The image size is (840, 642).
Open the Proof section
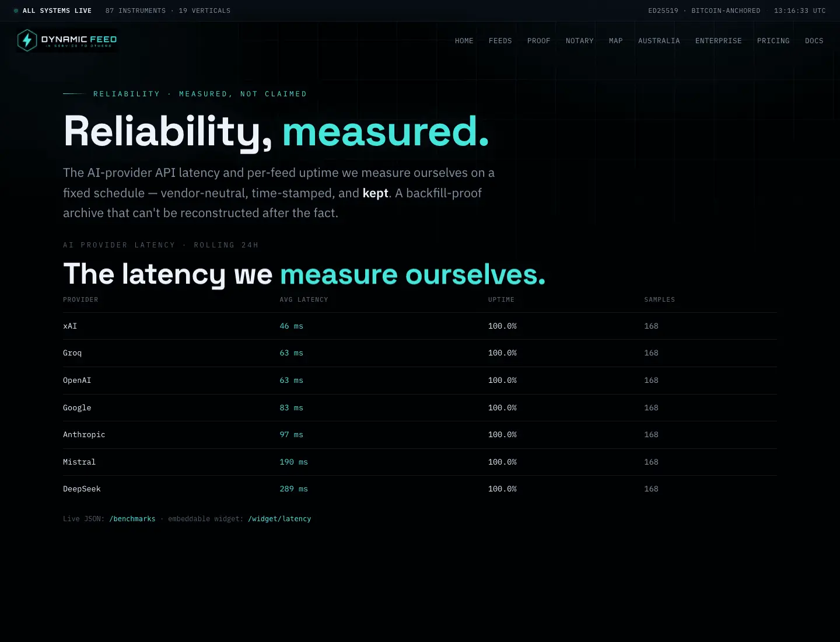tap(539, 41)
